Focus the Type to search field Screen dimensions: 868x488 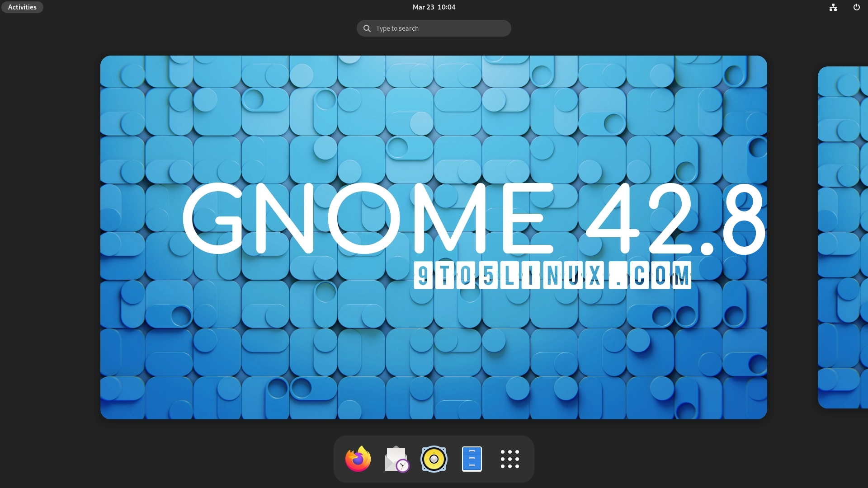[x=433, y=28]
